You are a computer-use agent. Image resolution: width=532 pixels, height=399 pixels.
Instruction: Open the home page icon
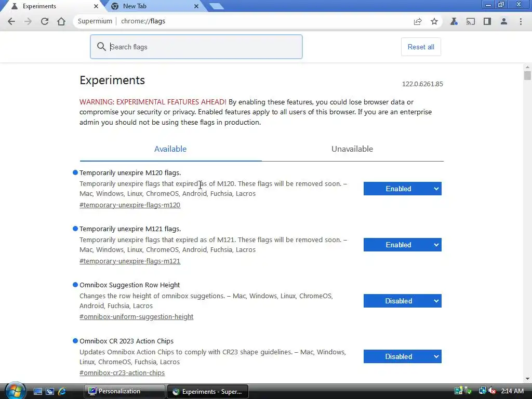tap(61, 21)
